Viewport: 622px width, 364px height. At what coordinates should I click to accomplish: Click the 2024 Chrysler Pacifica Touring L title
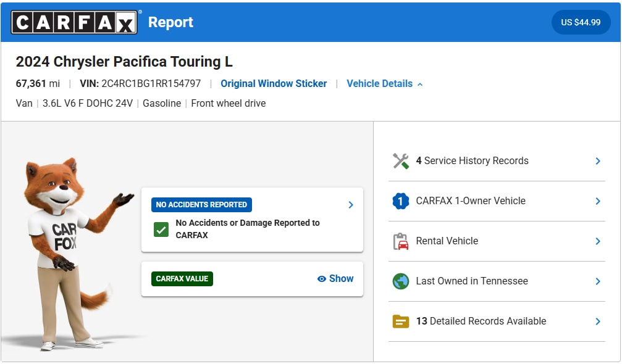(x=124, y=62)
